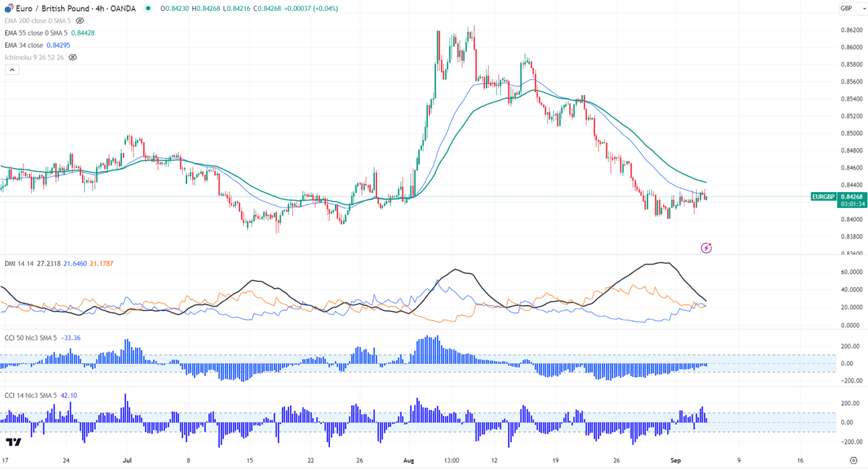The height and width of the screenshot is (469, 868).
Task: Click the percentage change (+0.04%)
Action: [x=324, y=9]
